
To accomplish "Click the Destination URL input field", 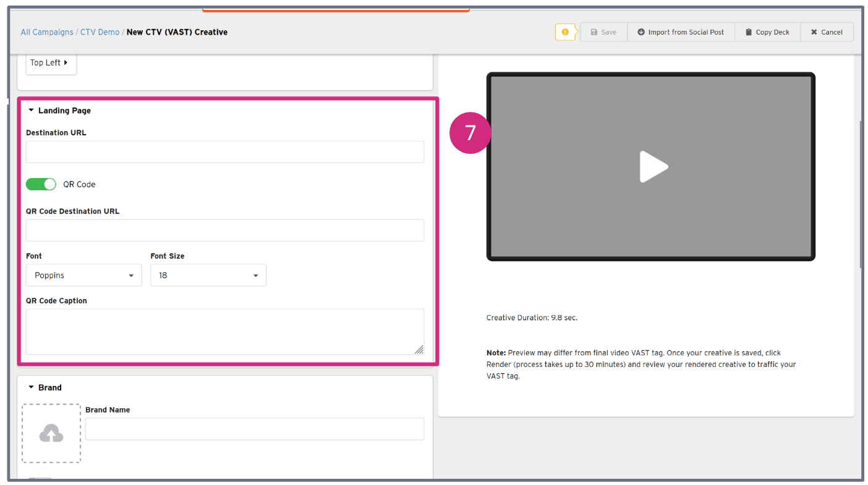I will pyautogui.click(x=225, y=152).
